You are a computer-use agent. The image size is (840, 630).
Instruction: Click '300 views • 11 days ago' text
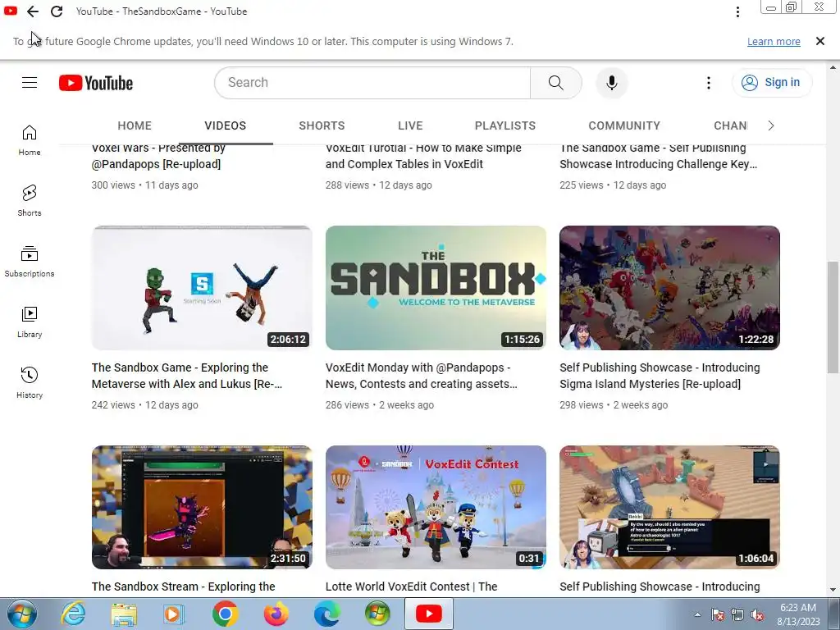[x=144, y=185]
